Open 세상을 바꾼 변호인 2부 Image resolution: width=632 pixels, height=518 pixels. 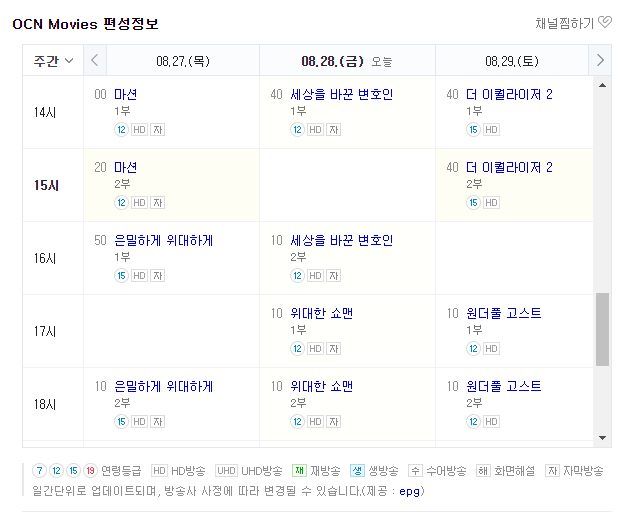coord(341,240)
